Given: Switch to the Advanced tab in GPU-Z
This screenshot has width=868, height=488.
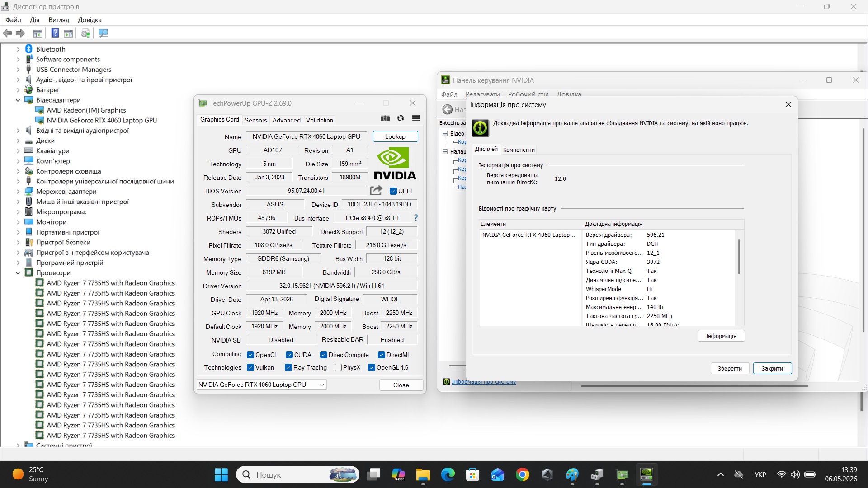Looking at the screenshot, I should (287, 120).
